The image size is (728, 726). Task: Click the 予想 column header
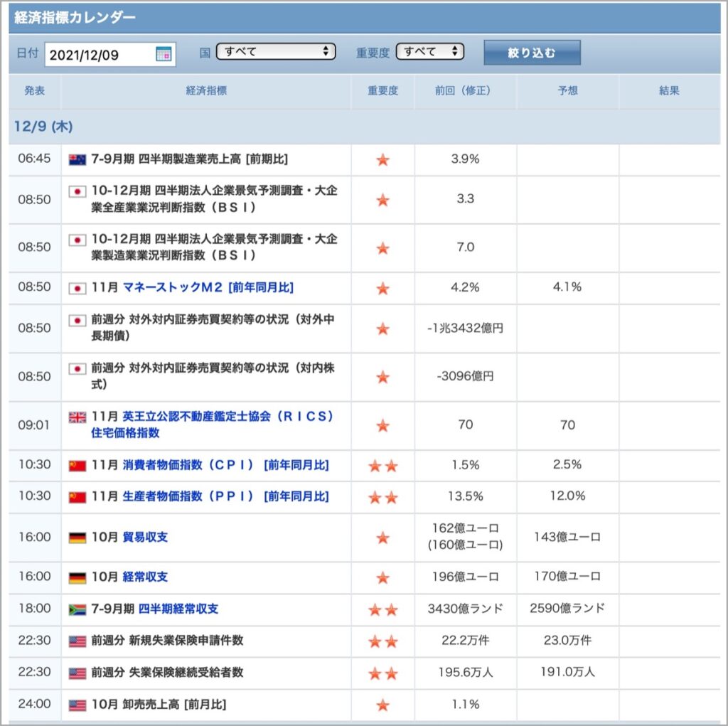coord(567,90)
